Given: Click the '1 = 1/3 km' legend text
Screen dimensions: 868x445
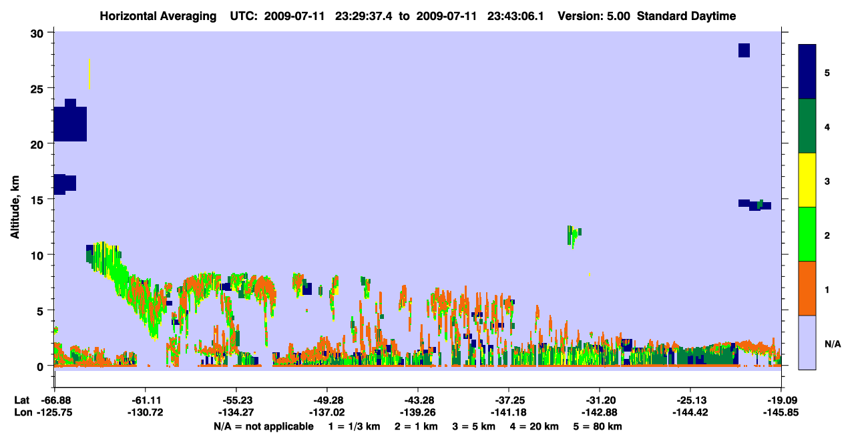Looking at the screenshot, I should coord(354,426).
